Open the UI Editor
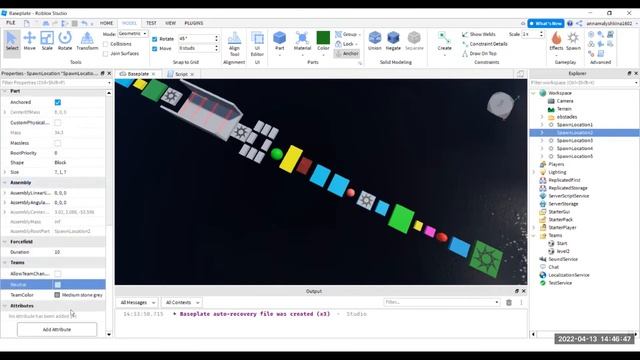 [x=257, y=44]
